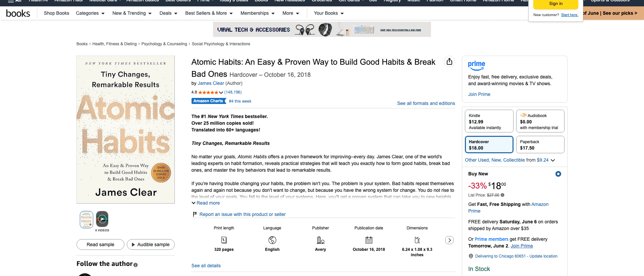Choose the Kindle format for $12.99
Screen dimensions: 644x276
coord(489,121)
